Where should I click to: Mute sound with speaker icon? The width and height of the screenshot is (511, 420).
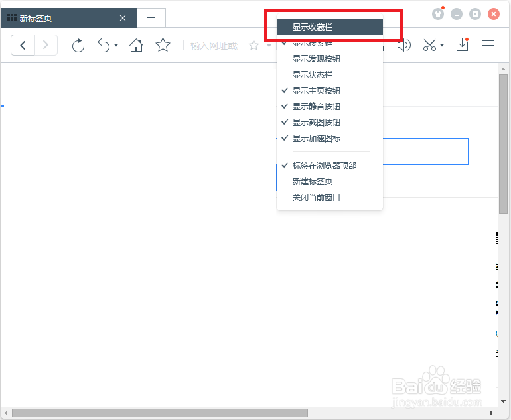click(x=404, y=45)
